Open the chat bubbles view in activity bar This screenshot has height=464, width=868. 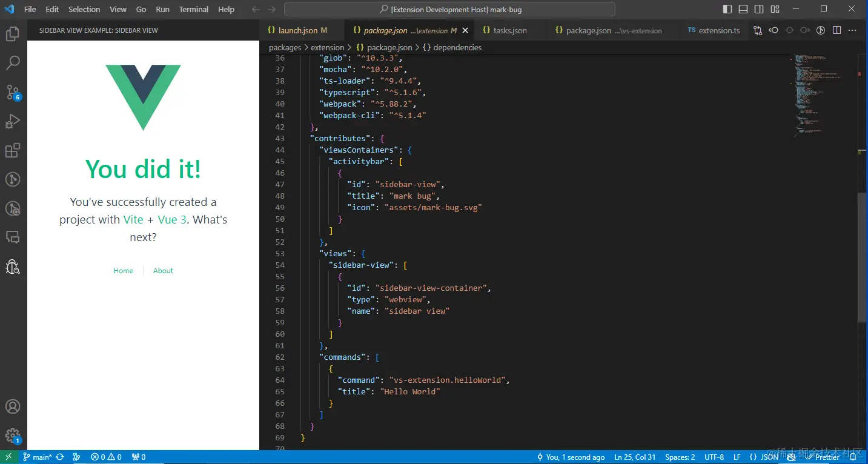[x=13, y=237]
